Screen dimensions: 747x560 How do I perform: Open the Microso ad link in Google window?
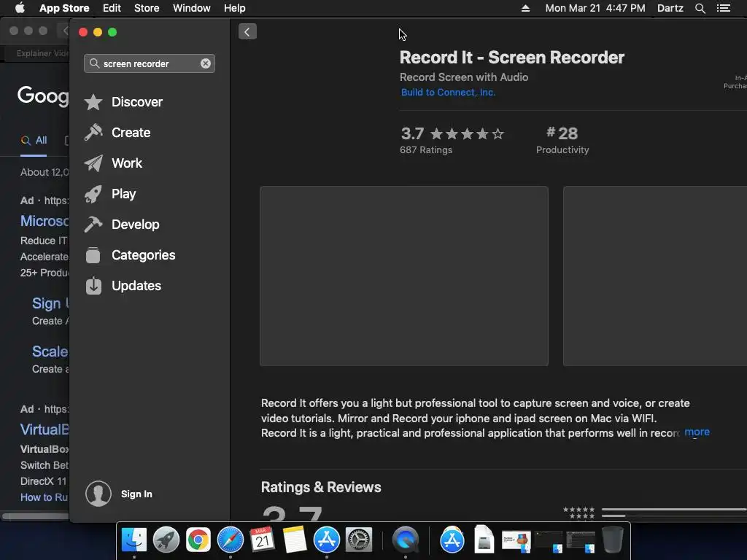44,221
